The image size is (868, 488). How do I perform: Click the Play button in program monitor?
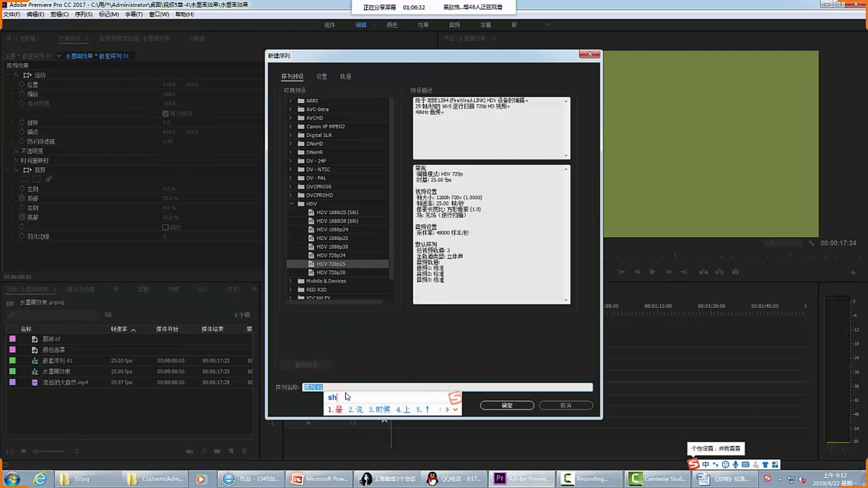point(652,272)
